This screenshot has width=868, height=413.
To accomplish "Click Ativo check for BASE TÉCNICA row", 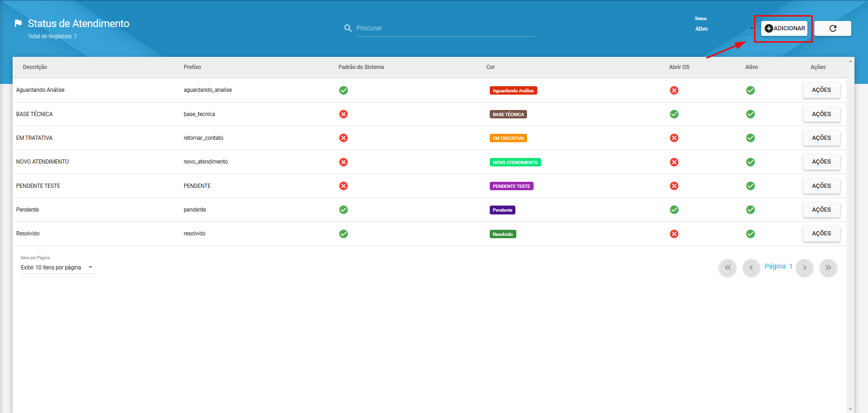I will pos(750,114).
